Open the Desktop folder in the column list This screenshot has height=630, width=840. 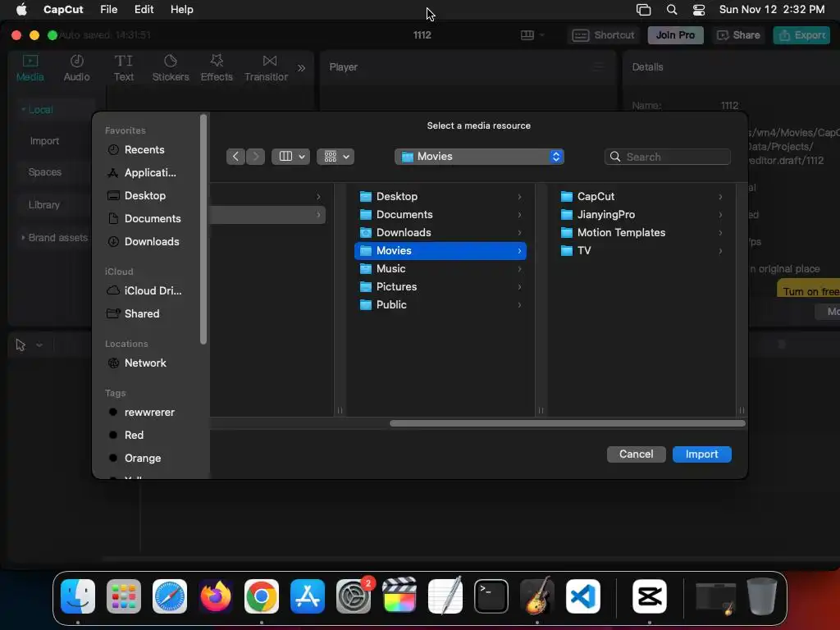point(441,197)
